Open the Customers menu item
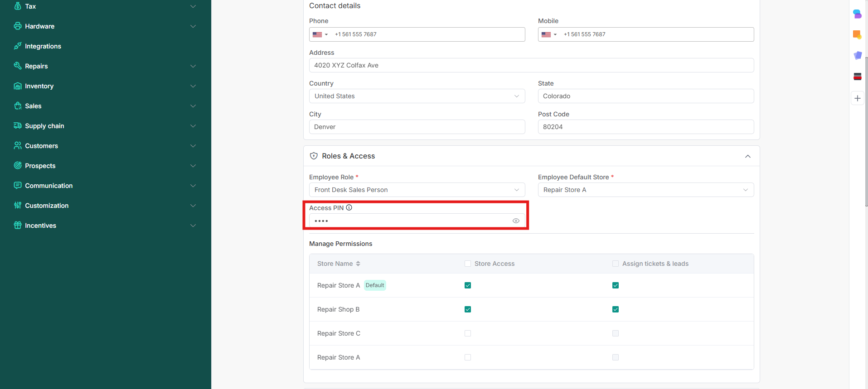Image resolution: width=868 pixels, height=389 pixels. [x=41, y=146]
